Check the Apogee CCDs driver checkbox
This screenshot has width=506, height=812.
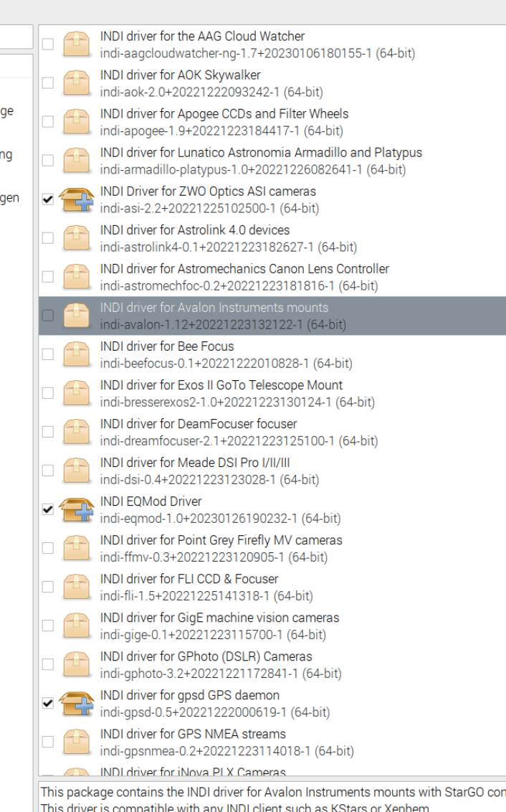47,122
